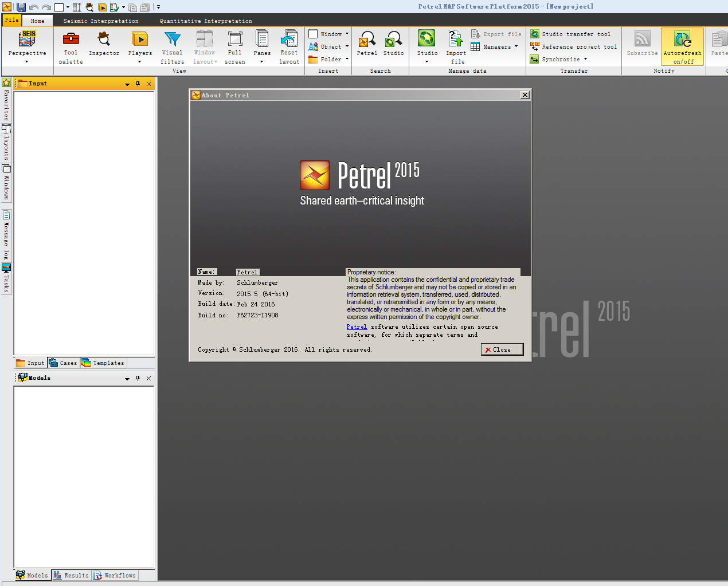
Task: Show the Message log side tab
Action: pyautogui.click(x=6, y=235)
